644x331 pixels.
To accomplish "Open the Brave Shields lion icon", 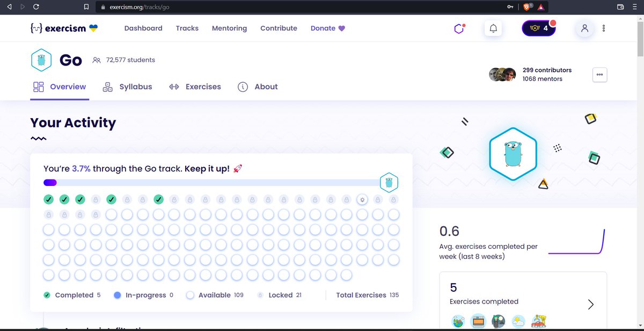I will tap(526, 7).
